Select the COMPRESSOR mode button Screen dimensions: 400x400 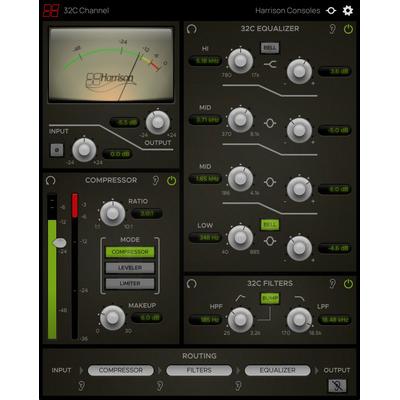click(130, 252)
